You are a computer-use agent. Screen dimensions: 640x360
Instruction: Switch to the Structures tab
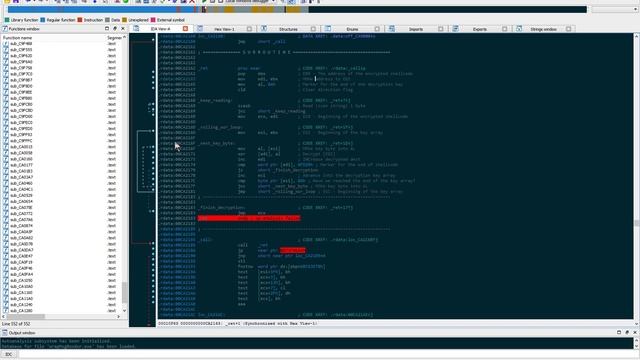288,29
